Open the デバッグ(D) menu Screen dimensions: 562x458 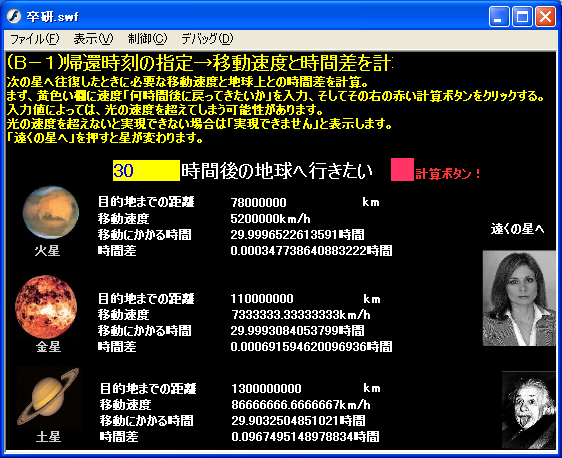pos(207,39)
